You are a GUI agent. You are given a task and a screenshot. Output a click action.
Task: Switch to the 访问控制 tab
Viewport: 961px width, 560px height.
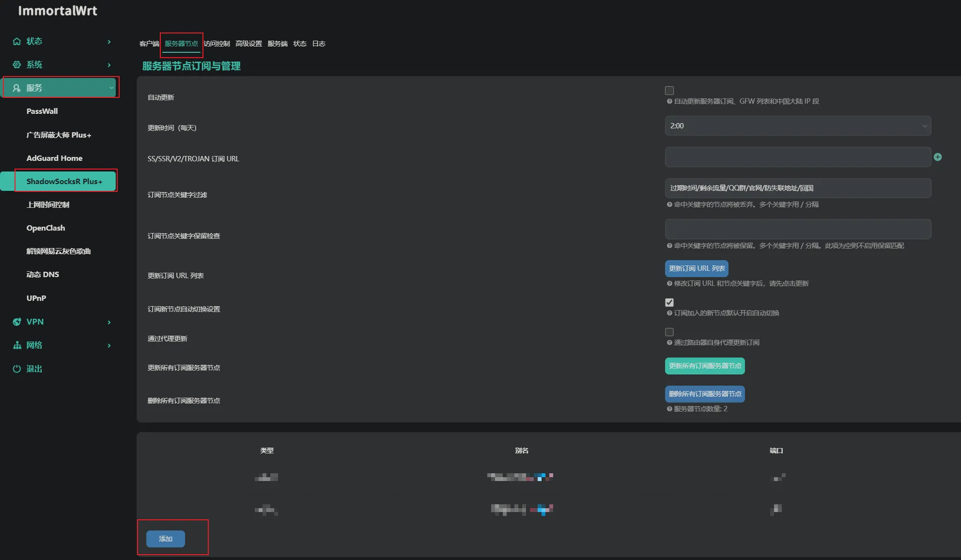pyautogui.click(x=217, y=44)
